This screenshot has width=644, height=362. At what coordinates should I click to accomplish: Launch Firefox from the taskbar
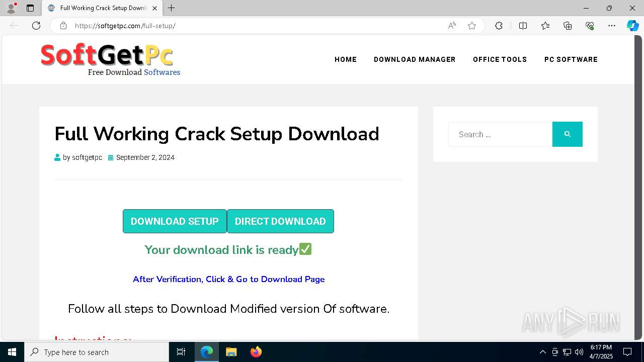[256, 352]
